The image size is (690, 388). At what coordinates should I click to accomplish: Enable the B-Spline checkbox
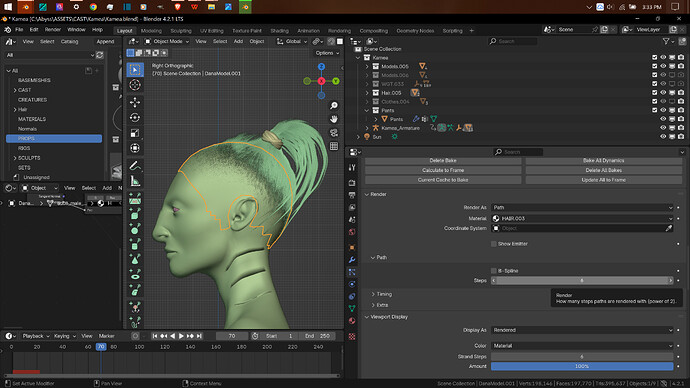click(494, 271)
